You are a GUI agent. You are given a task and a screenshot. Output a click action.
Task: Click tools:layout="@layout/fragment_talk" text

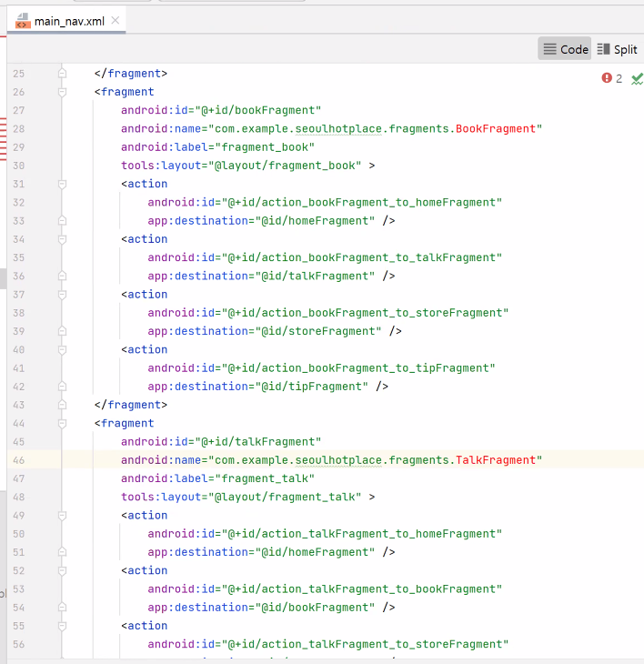pos(241,498)
